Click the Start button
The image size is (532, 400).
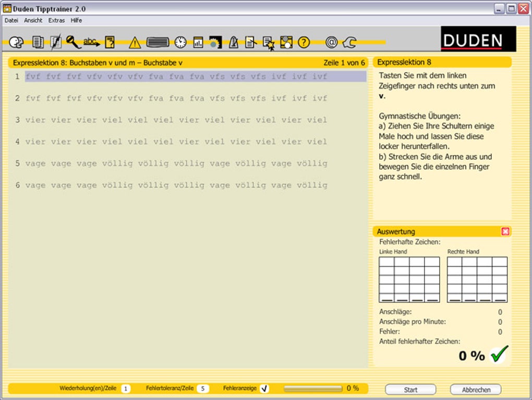(x=410, y=390)
